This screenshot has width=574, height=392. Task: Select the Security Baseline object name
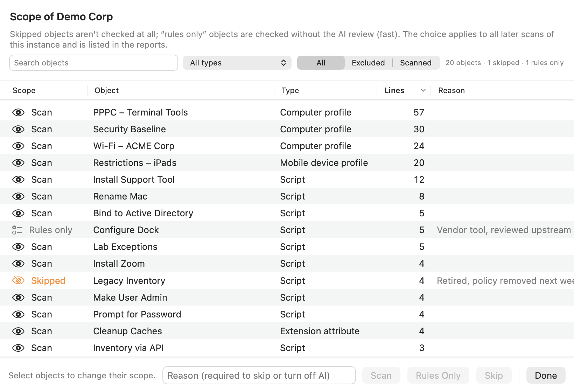[129, 129]
